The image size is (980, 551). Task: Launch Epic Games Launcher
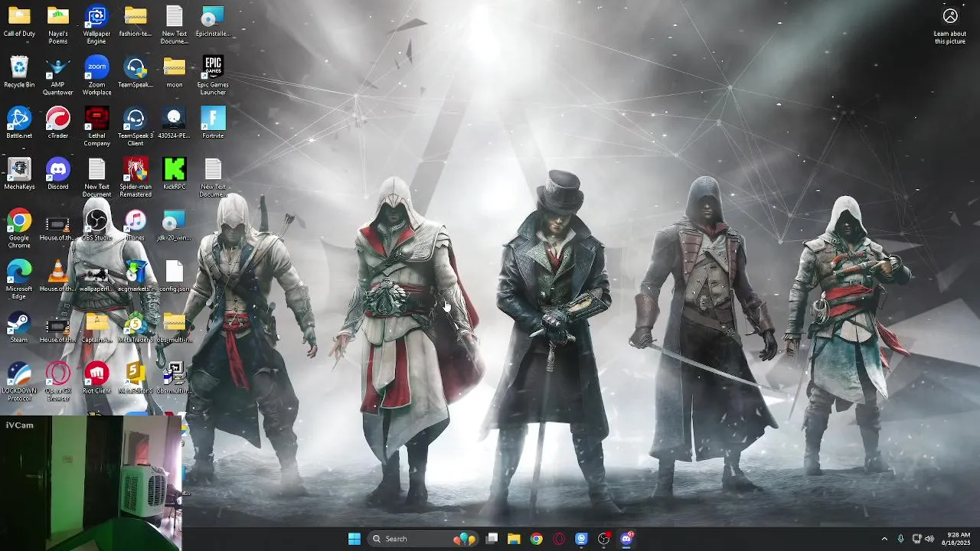click(x=213, y=76)
